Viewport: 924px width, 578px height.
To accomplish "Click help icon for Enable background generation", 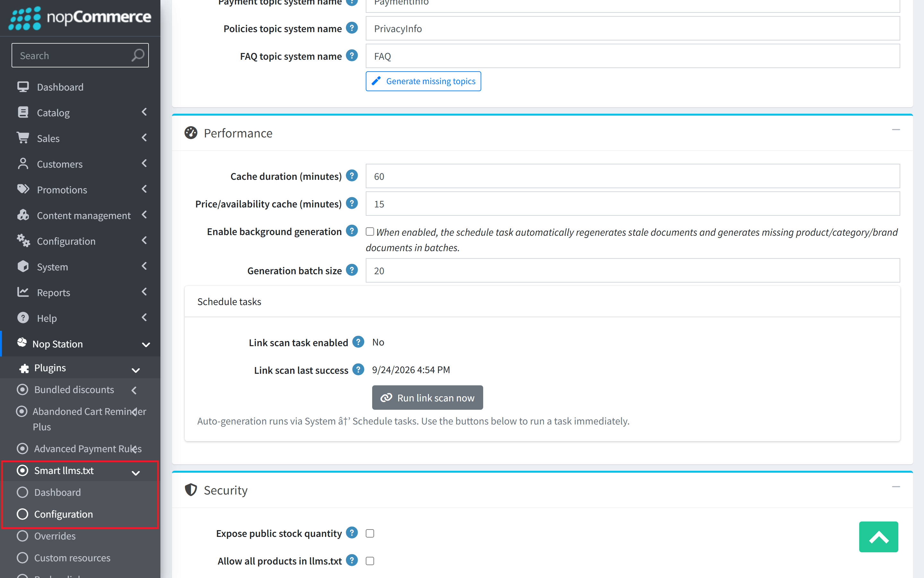I will pos(352,231).
